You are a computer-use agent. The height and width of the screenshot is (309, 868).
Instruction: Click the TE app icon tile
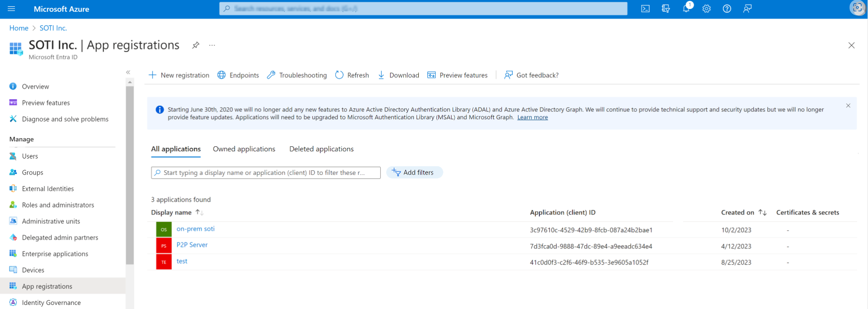(164, 262)
